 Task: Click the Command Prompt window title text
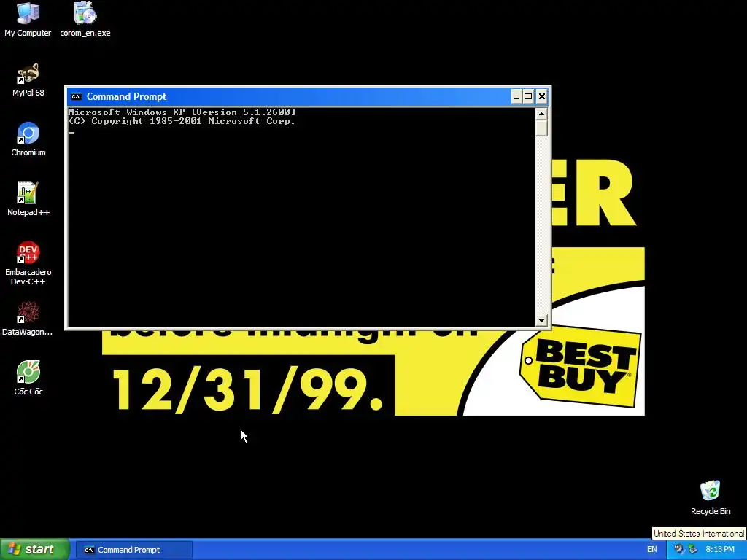tap(126, 97)
